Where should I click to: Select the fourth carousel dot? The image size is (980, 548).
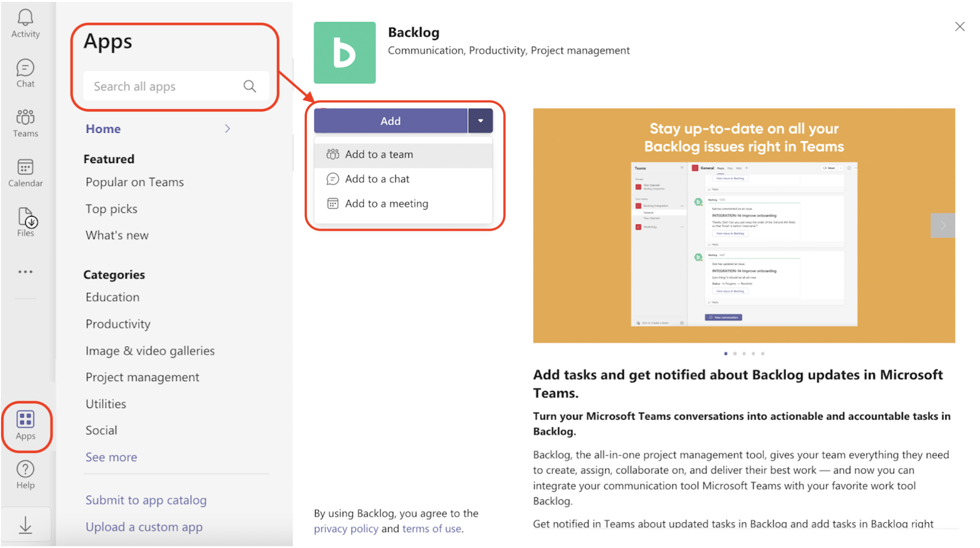753,353
